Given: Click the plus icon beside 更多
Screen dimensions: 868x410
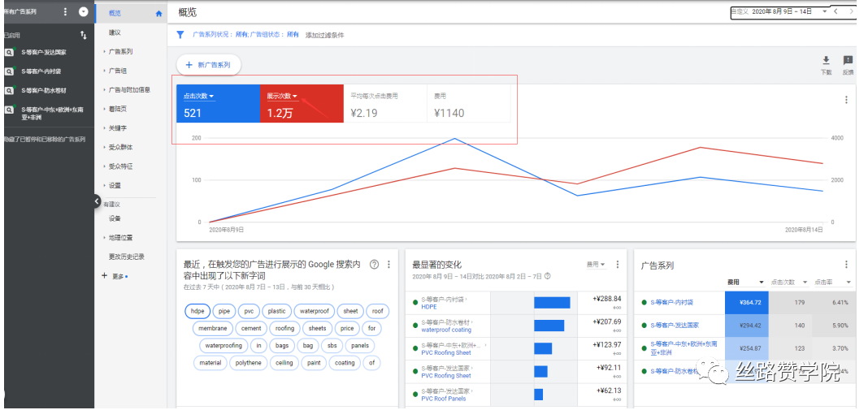Looking at the screenshot, I should point(104,275).
